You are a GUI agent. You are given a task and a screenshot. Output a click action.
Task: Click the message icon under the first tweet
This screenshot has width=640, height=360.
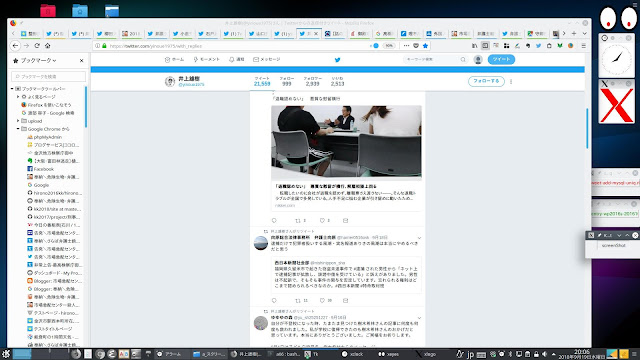[x=345, y=220]
